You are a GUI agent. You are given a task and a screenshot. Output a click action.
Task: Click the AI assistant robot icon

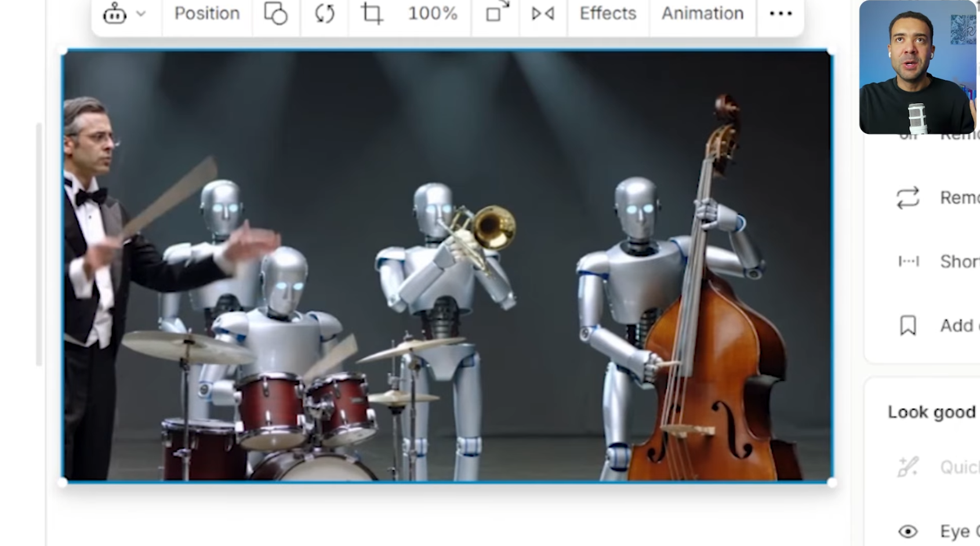114,13
